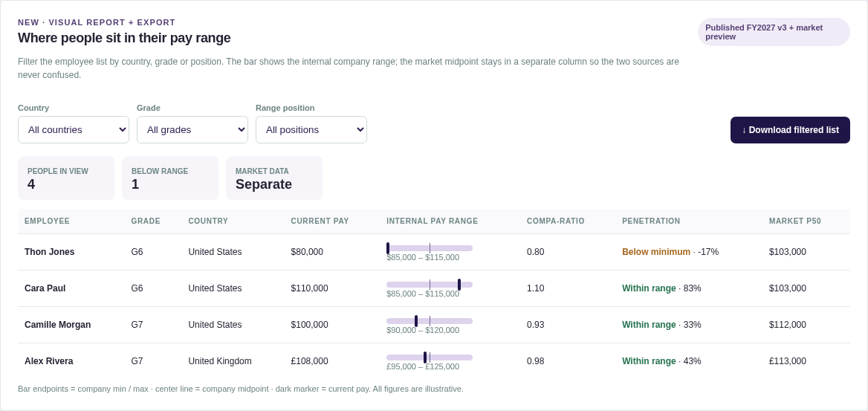Click the £108,000 current pay value

coord(309,362)
